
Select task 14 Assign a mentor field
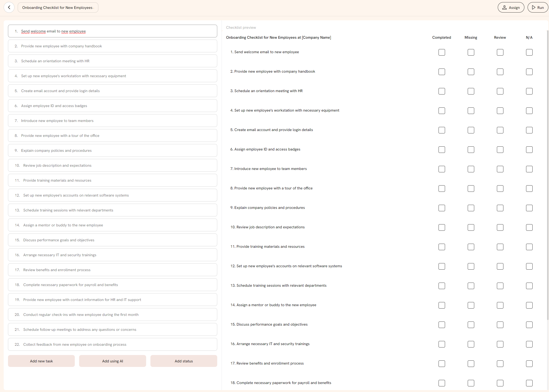point(112,225)
